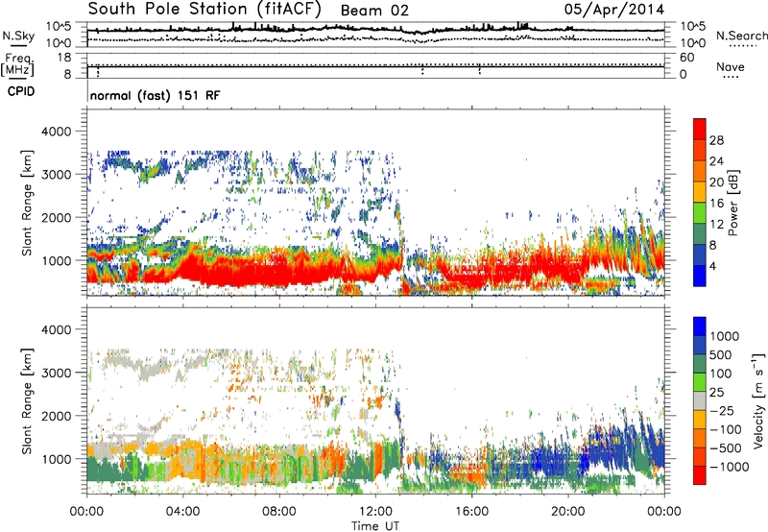Click 'Slant Range [km]' label of velocity panel
768x532 pixels.
[x=27, y=400]
